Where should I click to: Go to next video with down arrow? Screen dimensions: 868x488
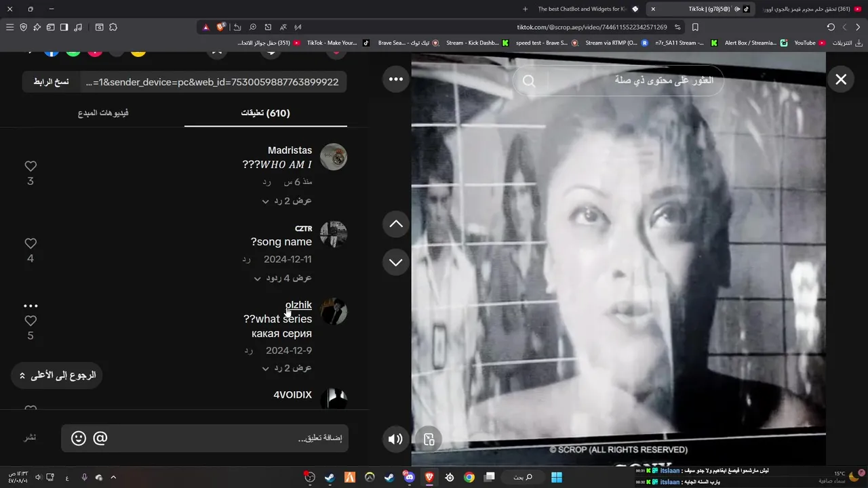tap(396, 262)
